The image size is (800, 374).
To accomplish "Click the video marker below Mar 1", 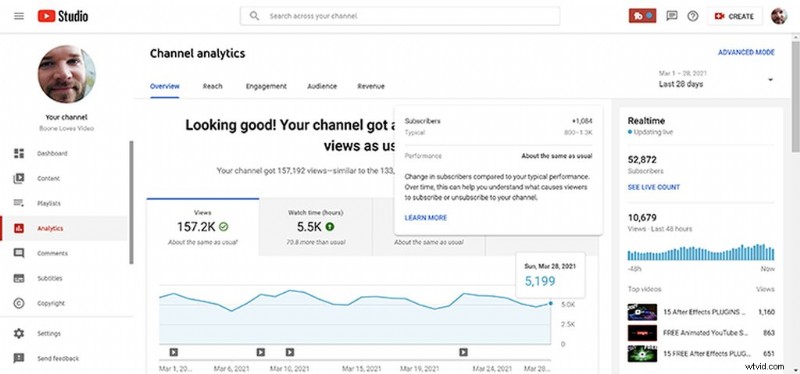I will [173, 352].
